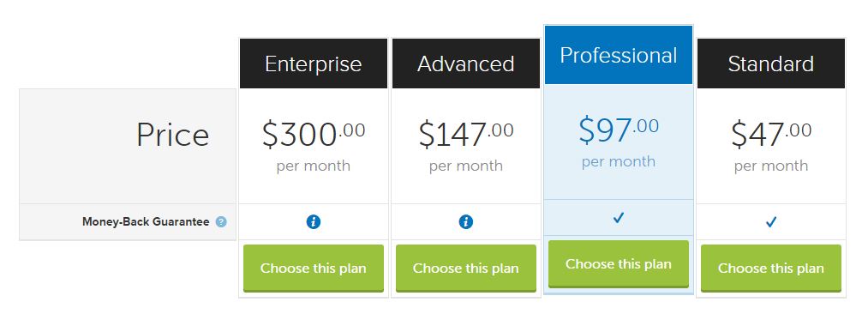Select the Advanced plan header
This screenshot has height=314, width=868.
[x=466, y=63]
